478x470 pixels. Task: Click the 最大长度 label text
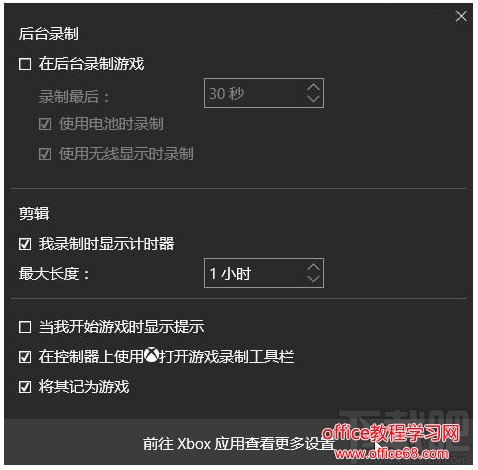click(54, 274)
